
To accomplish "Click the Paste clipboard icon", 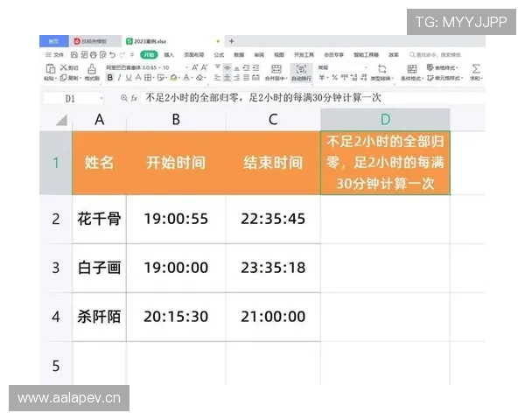I will [x=51, y=68].
